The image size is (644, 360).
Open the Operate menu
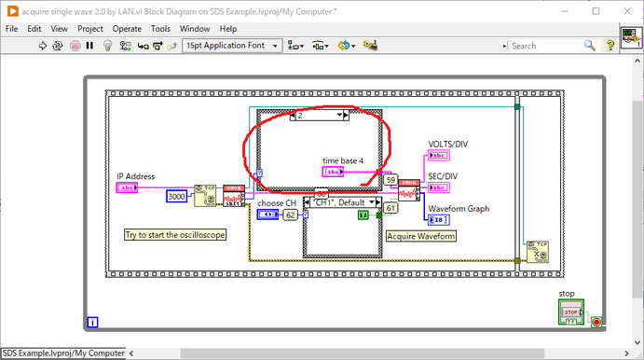point(127,29)
